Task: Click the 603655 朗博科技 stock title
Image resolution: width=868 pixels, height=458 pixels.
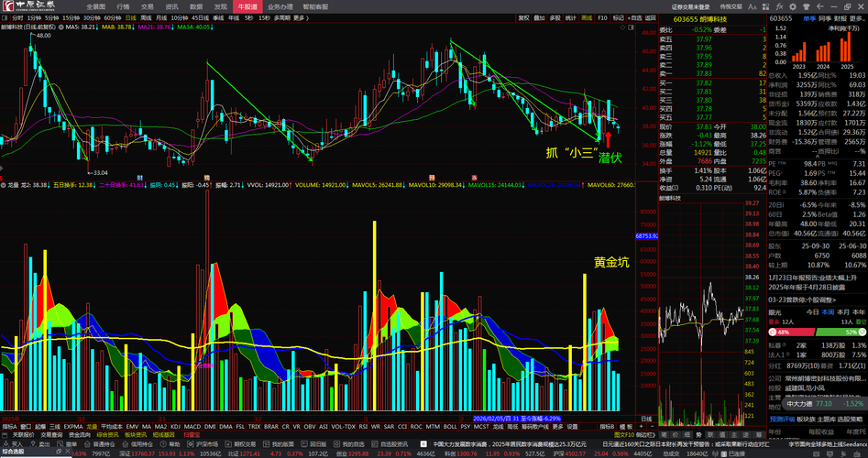Action: tap(701, 19)
